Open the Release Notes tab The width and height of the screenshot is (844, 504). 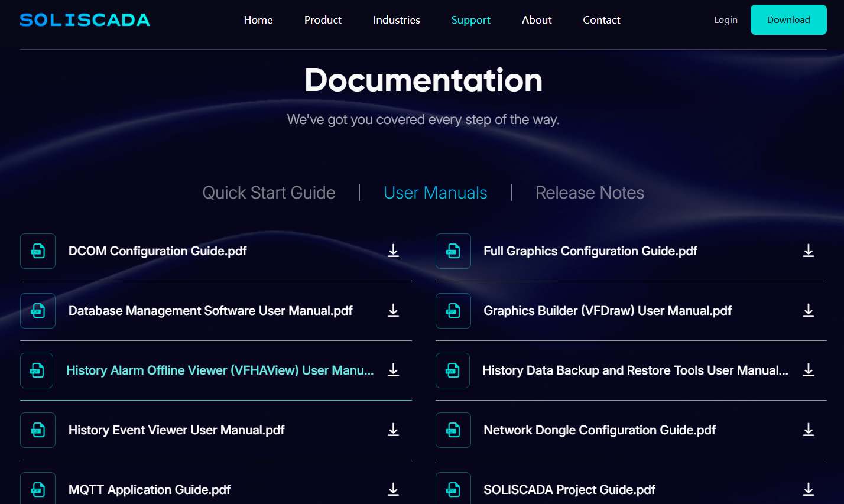(x=589, y=193)
